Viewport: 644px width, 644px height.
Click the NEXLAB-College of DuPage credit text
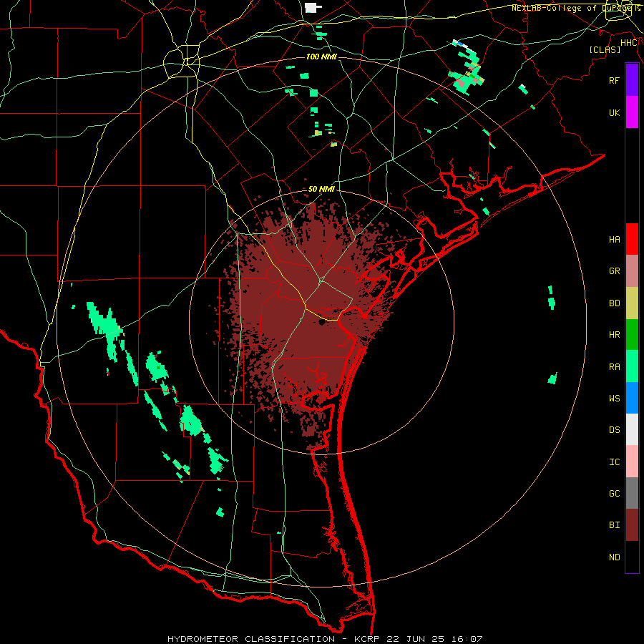575,8
